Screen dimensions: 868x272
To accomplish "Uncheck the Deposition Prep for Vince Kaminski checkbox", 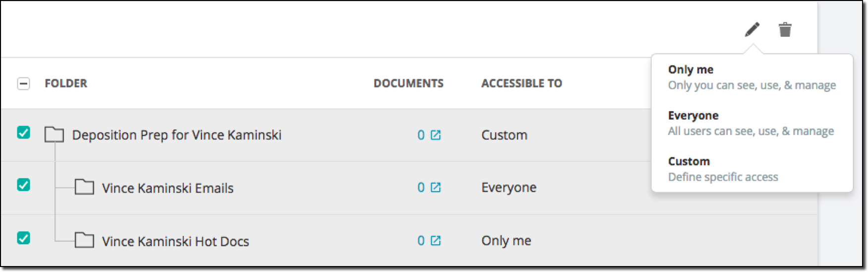I will [x=23, y=133].
